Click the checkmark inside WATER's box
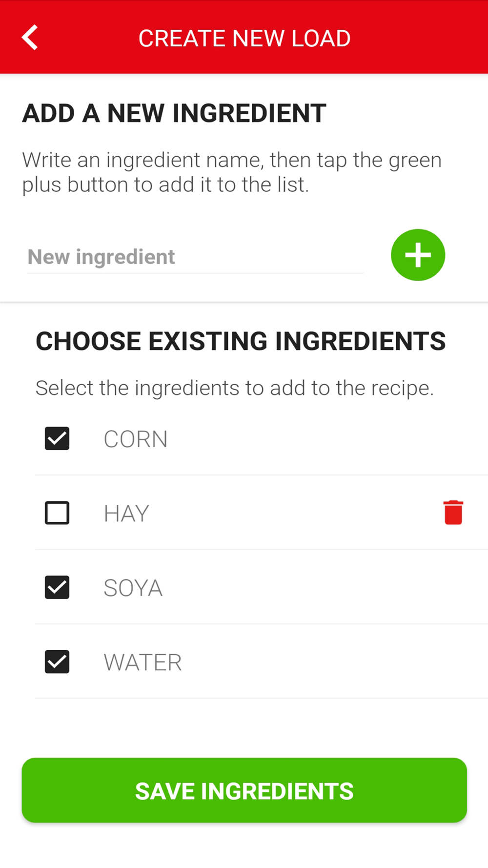 pos(57,662)
